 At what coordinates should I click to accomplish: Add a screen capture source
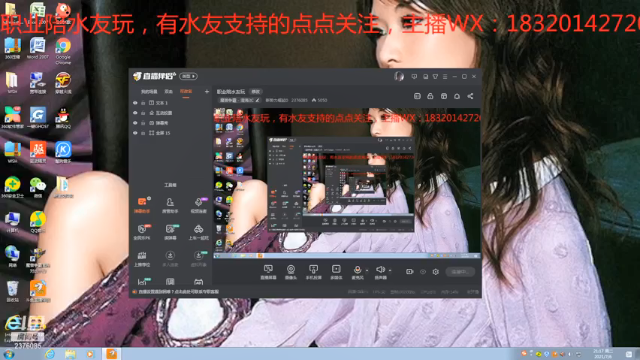268,272
